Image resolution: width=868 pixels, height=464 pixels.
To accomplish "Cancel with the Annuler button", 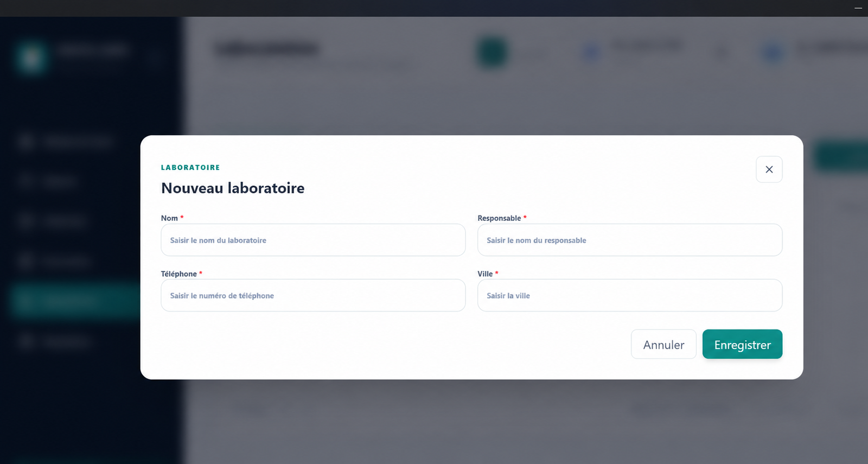I will point(663,344).
